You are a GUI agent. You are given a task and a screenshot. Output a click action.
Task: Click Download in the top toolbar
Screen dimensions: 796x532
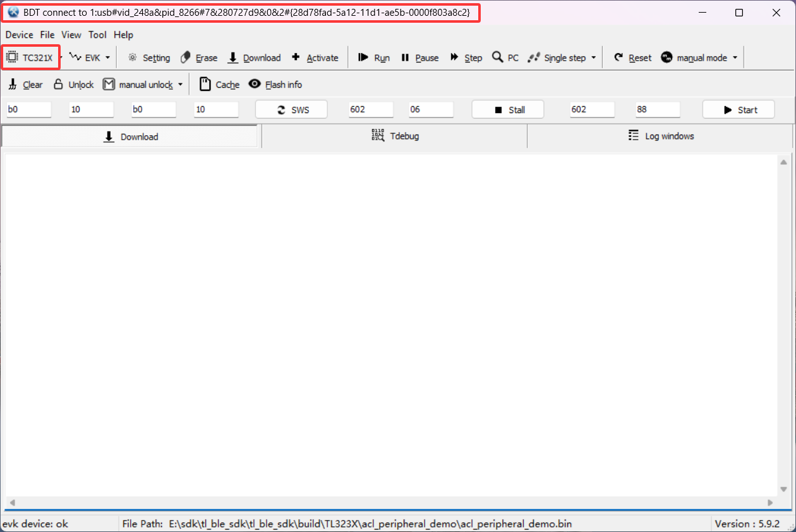(254, 57)
